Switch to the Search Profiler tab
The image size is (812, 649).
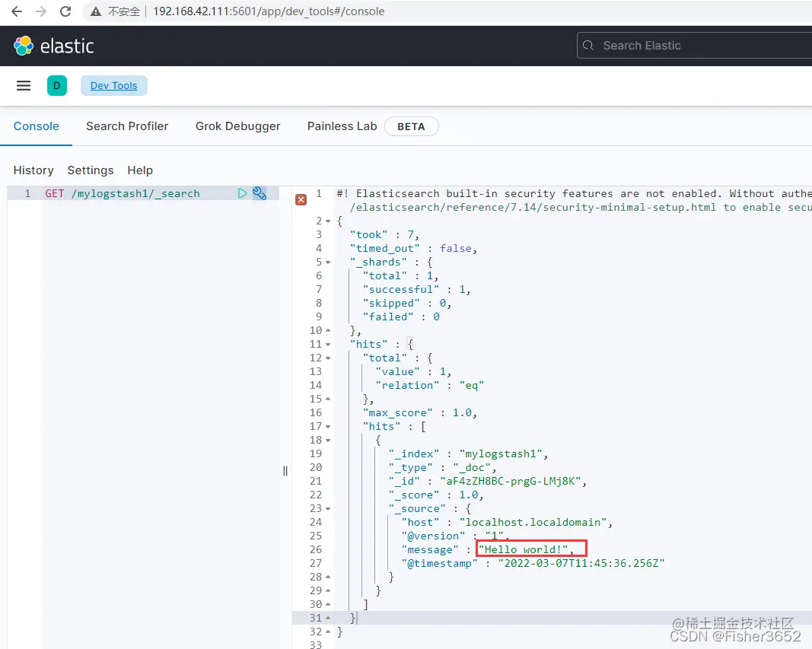click(127, 126)
